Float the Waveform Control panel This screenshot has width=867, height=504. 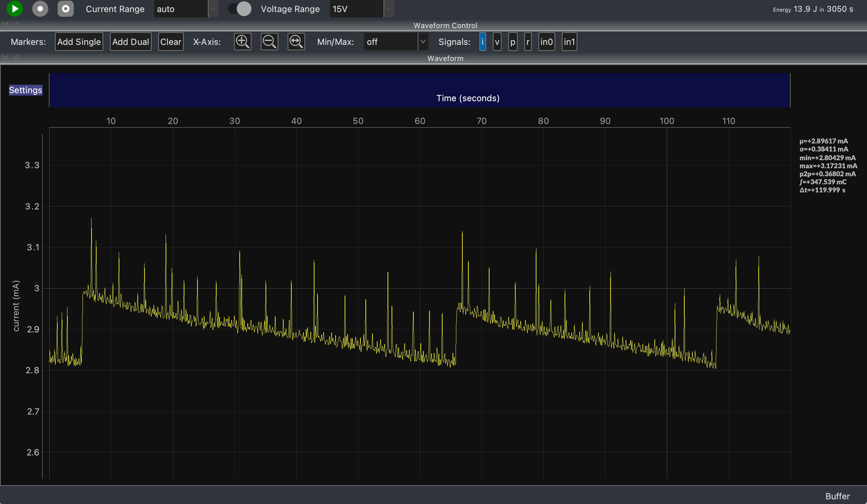pos(17,24)
